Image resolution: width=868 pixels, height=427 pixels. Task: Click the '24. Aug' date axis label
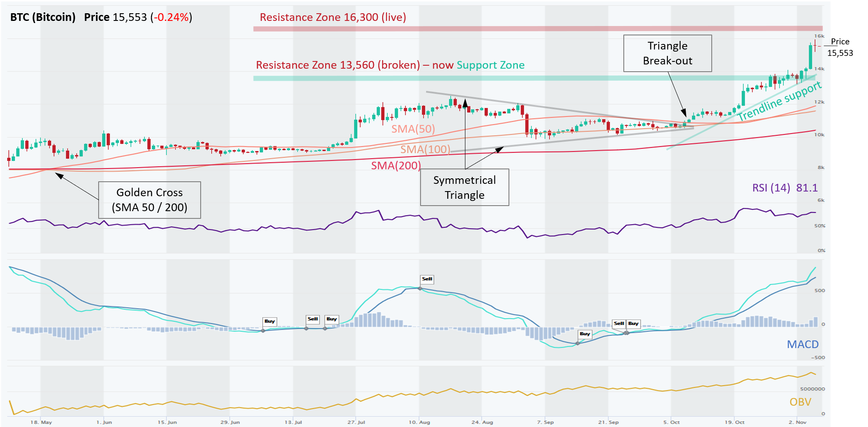coord(482,422)
